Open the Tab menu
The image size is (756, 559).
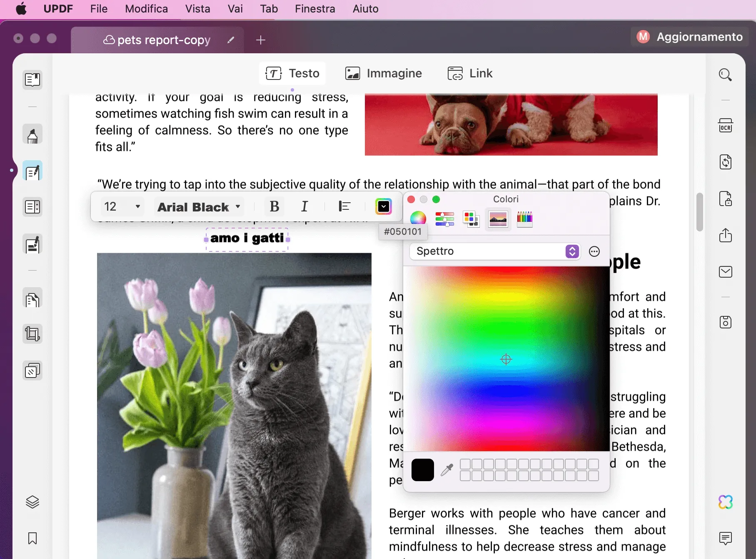coord(269,9)
